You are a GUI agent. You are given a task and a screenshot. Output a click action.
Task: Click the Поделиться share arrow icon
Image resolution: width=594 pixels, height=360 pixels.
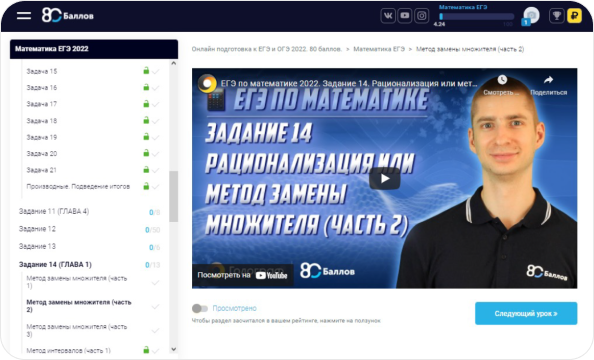(548, 80)
